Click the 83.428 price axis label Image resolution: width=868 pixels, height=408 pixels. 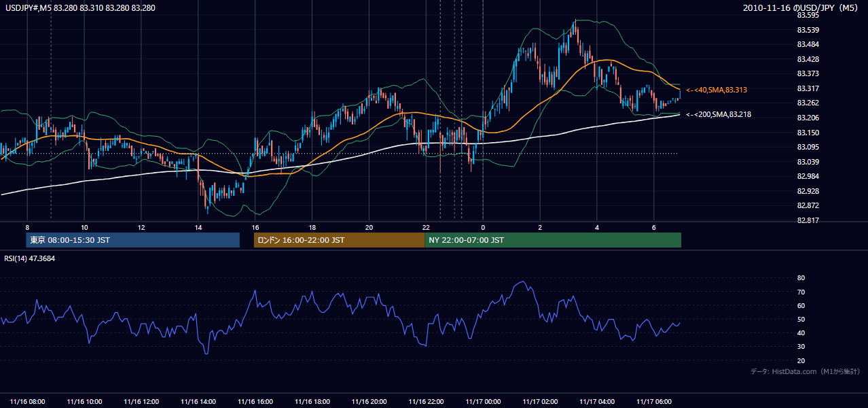click(807, 59)
